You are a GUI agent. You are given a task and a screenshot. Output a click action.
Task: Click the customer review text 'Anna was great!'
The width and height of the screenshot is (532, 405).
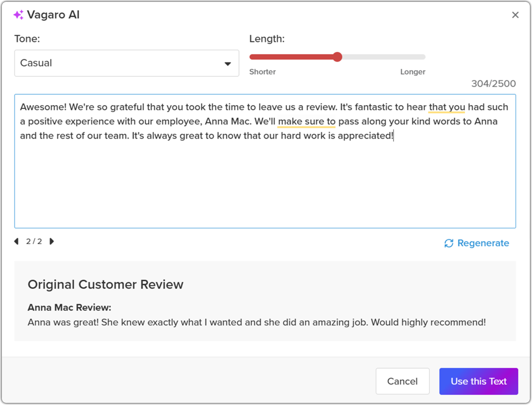pos(63,322)
